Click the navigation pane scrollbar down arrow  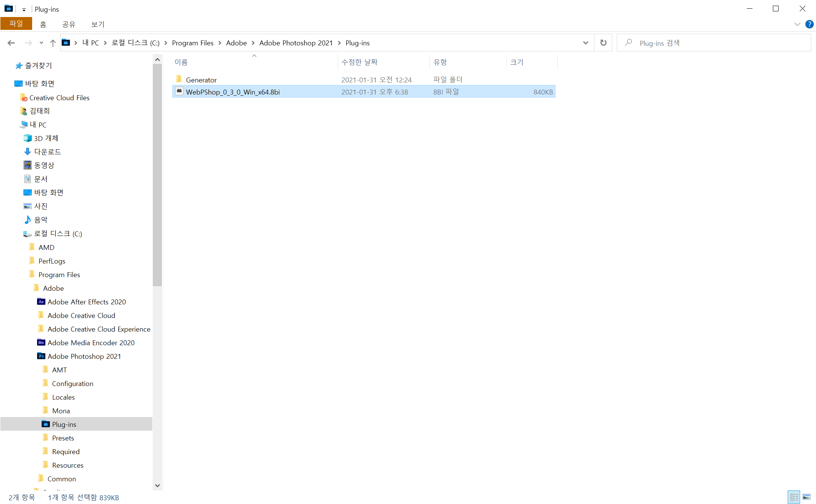(158, 485)
